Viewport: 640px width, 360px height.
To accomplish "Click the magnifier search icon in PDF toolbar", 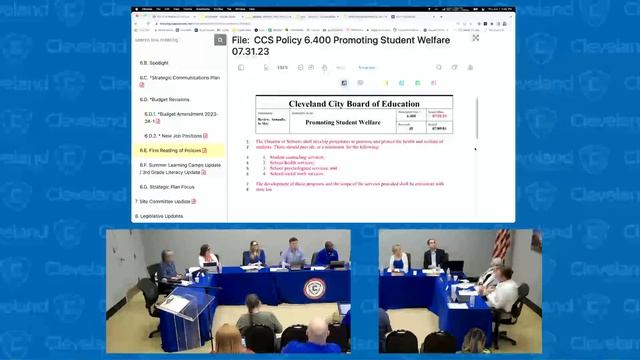I will [x=438, y=67].
